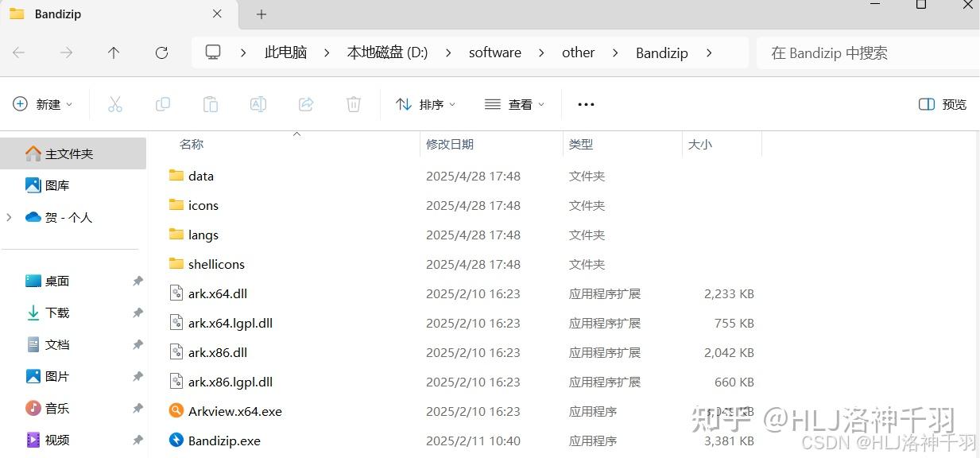Viewport: 980px width, 458px height.
Task: Unpin Desktop (桌面) via its pin icon
Action: [x=138, y=281]
